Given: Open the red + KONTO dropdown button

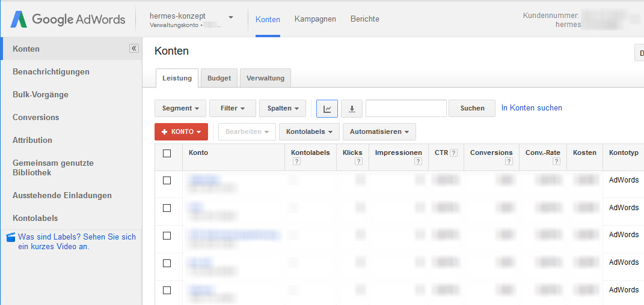Looking at the screenshot, I should coord(181,131).
